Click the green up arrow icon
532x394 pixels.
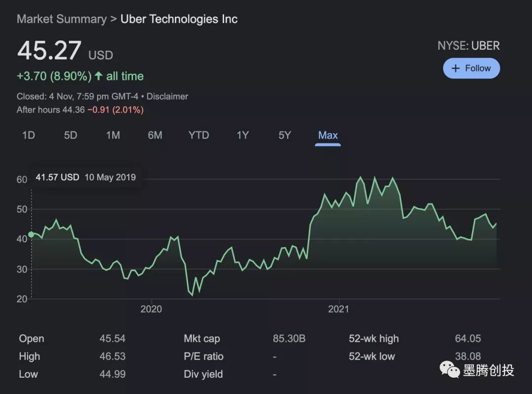point(99,76)
